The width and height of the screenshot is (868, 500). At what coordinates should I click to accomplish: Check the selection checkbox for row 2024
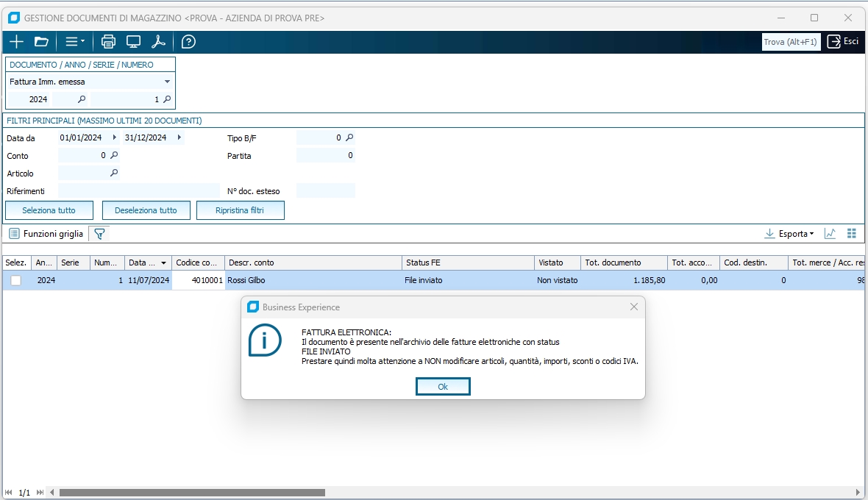click(16, 281)
